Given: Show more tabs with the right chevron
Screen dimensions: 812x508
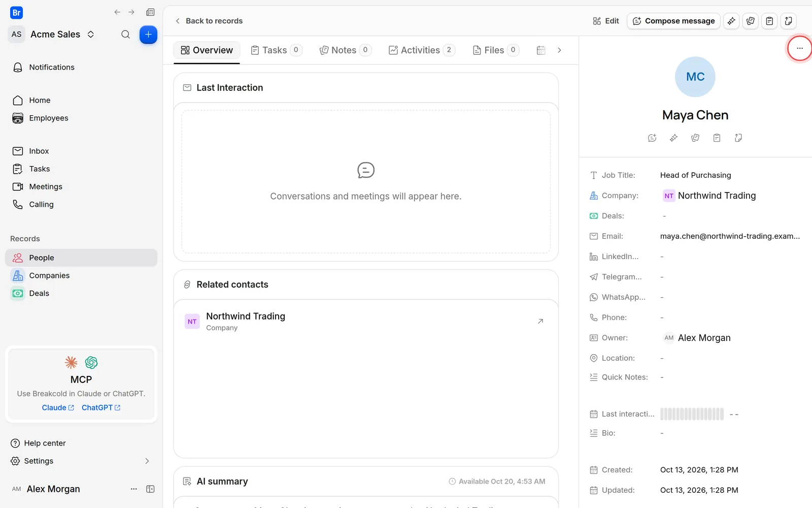Looking at the screenshot, I should coord(559,50).
